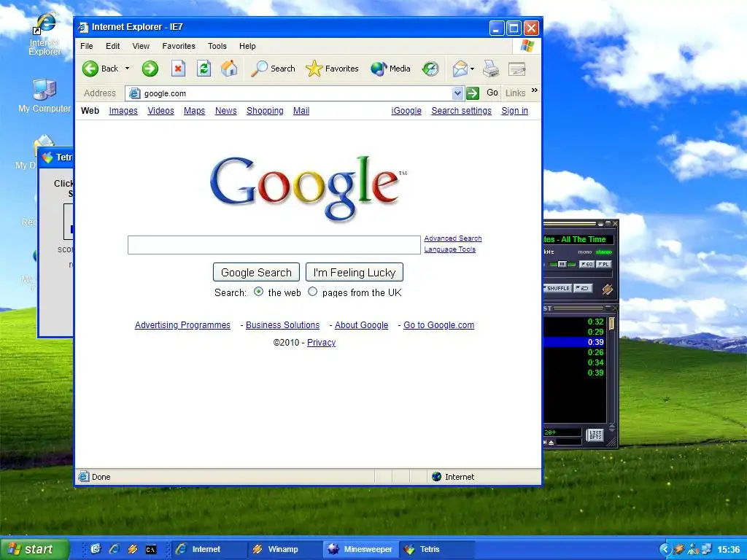Click the Winamp balance slider handle
747x560 pixels.
pos(562,264)
